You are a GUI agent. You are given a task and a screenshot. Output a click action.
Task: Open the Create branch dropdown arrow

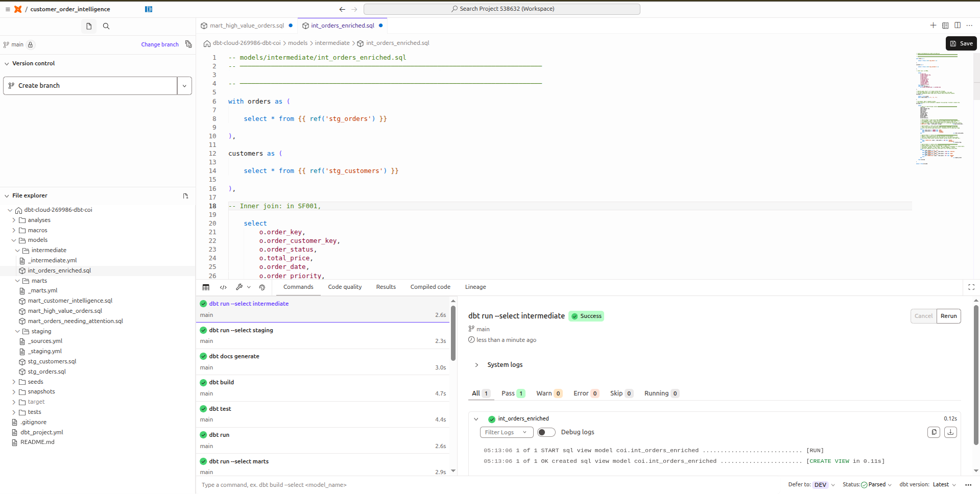pos(184,86)
